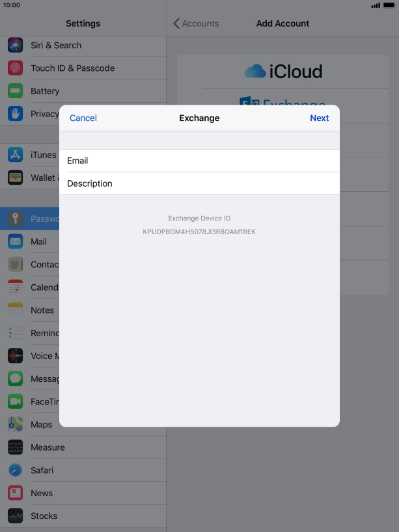Screen dimensions: 399x532
Task: Open the Calendar settings icon
Action: coord(15,287)
